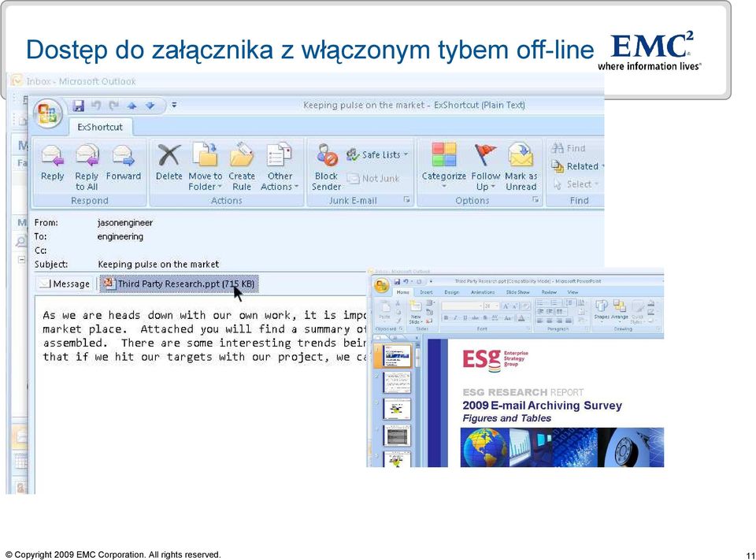The height and width of the screenshot is (560, 756).
Task: Toggle Underline in PowerPoint Font group
Action: pyautogui.click(x=465, y=318)
